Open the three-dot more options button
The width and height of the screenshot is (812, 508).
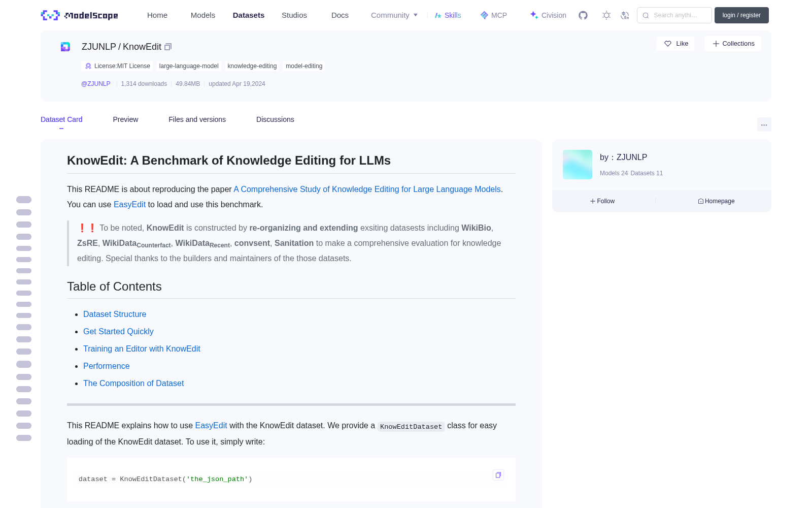coord(764,124)
